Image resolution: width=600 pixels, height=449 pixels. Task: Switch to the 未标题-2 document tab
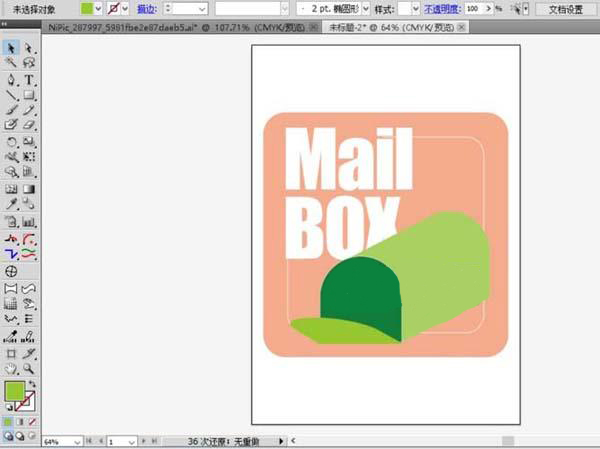(391, 28)
